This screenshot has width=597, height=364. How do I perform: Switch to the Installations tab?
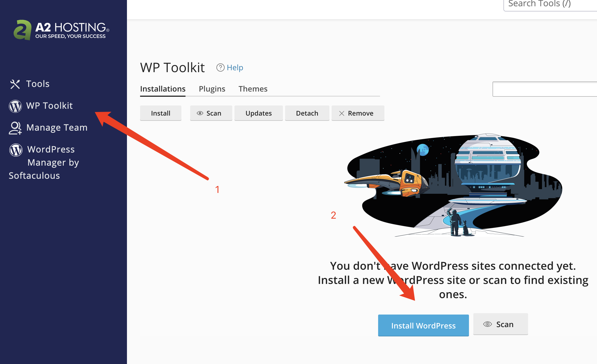163,89
